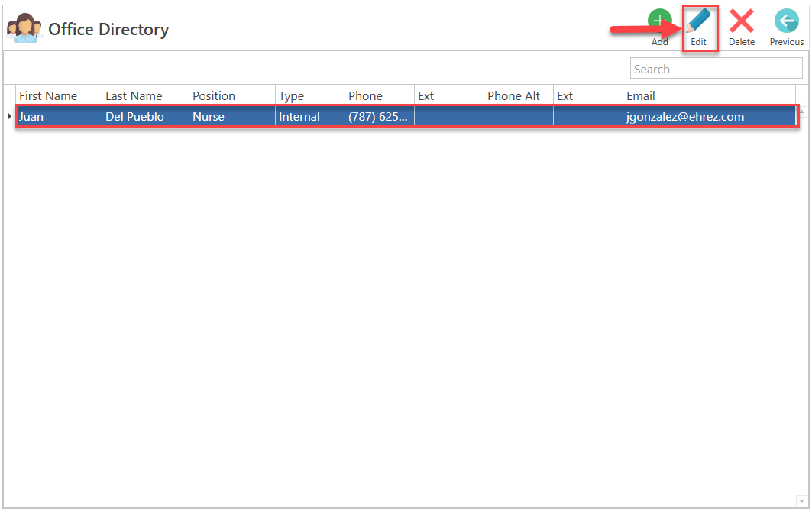Image resolution: width=812 pixels, height=511 pixels.
Task: Sort by Phone Alt column header
Action: (x=519, y=95)
